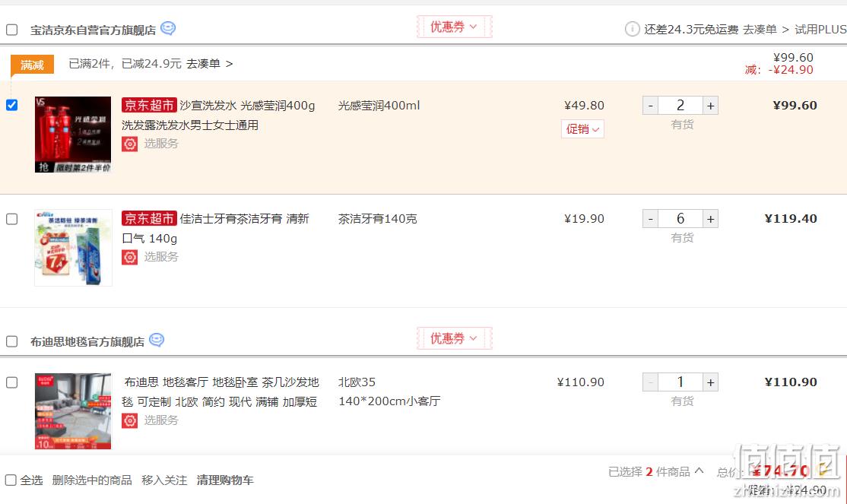This screenshot has height=504, width=847.
Task: Select all items from 宝洁京东自营官方旗舰店
Action: point(12,30)
